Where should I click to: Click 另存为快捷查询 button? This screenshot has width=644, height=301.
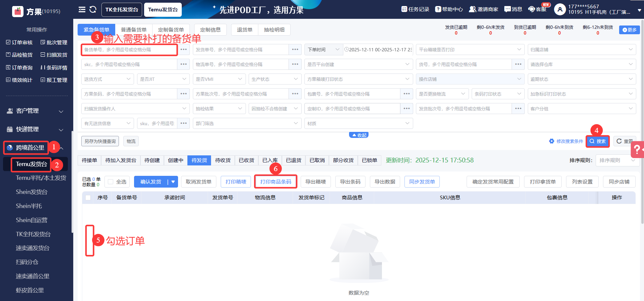[100, 141]
